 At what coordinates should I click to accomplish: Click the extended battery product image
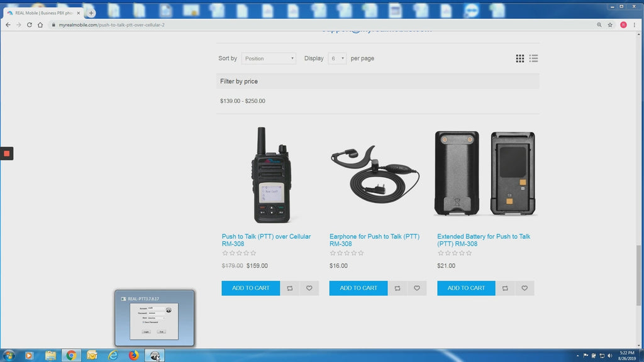(485, 173)
